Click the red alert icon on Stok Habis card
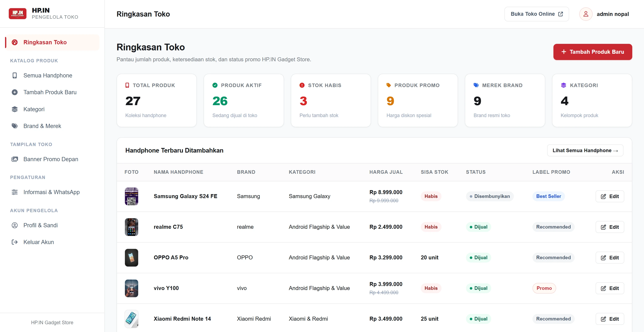 [x=302, y=85]
